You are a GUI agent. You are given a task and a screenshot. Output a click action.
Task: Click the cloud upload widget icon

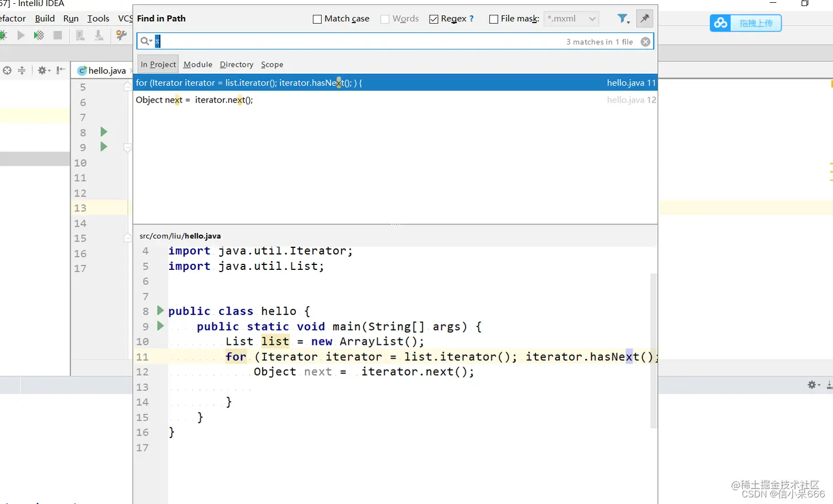point(721,23)
